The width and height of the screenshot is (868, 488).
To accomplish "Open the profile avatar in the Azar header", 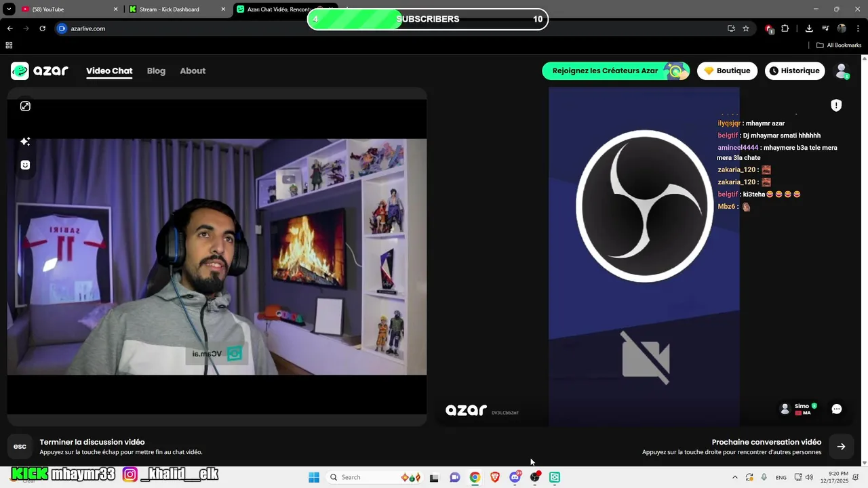I will click(x=842, y=70).
